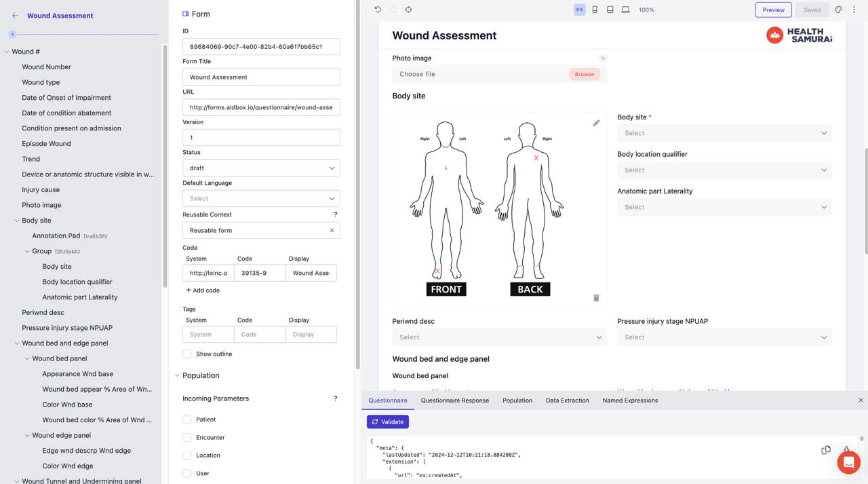868x484 pixels.
Task: Collapse the Wound bed panel tree item
Action: (x=27, y=358)
